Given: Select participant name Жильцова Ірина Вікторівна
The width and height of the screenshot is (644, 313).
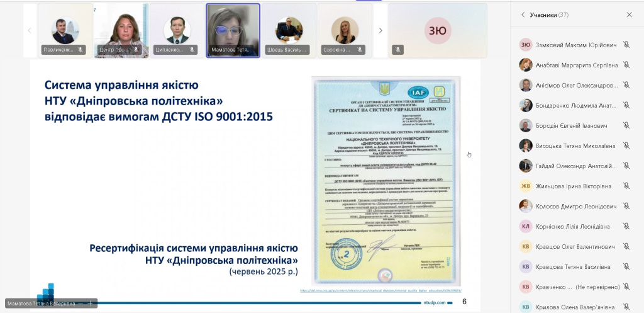Looking at the screenshot, I should [x=574, y=186].
